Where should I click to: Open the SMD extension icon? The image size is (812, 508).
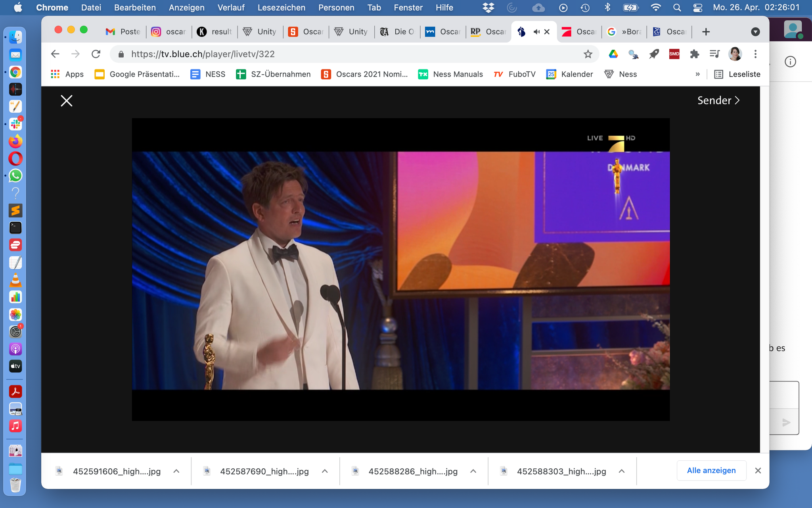674,54
